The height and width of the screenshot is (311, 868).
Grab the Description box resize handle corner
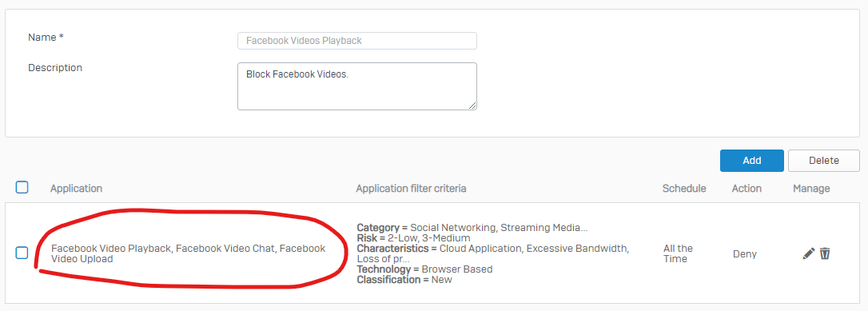[472, 106]
